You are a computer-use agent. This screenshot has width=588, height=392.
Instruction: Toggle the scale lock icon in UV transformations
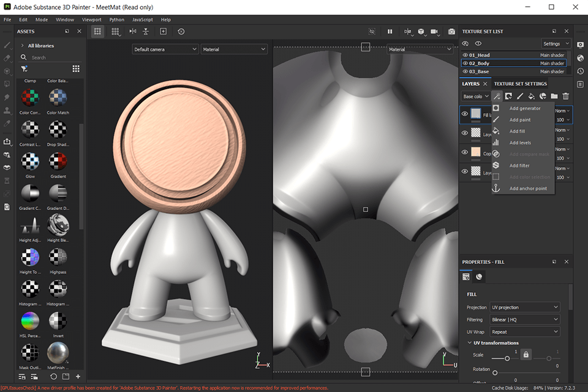526,355
